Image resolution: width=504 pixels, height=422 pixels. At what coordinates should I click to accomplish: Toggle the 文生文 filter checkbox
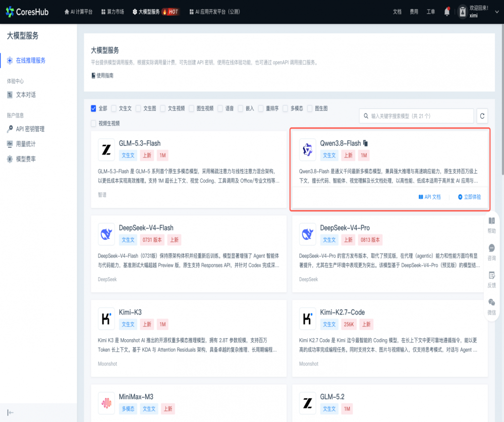pyautogui.click(x=114, y=109)
